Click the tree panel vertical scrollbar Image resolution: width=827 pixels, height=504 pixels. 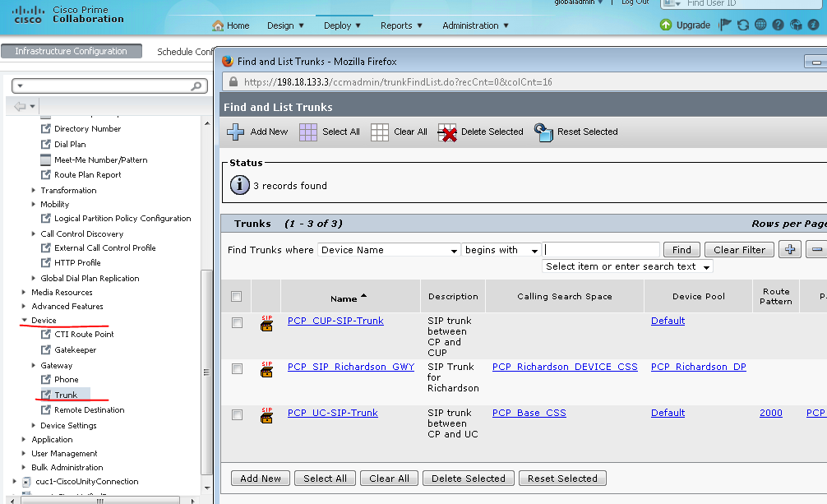[x=207, y=372]
